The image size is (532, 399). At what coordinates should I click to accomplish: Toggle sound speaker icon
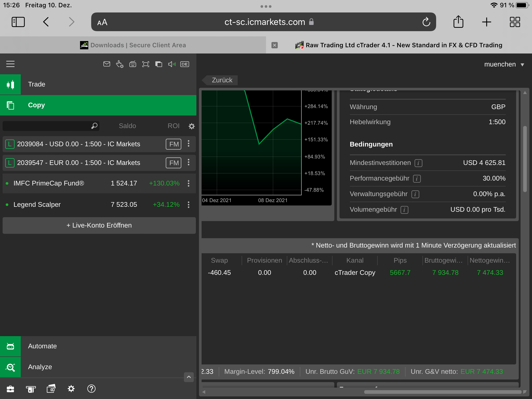coord(172,64)
